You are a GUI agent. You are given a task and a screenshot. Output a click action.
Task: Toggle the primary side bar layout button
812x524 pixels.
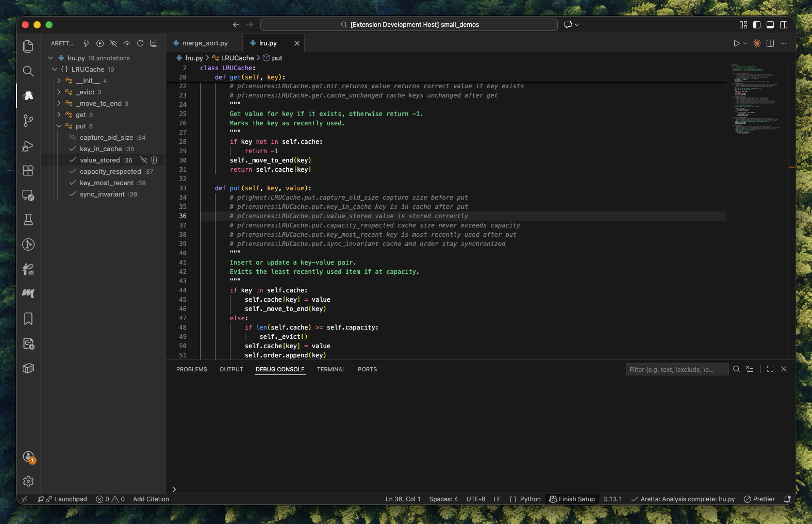click(756, 25)
